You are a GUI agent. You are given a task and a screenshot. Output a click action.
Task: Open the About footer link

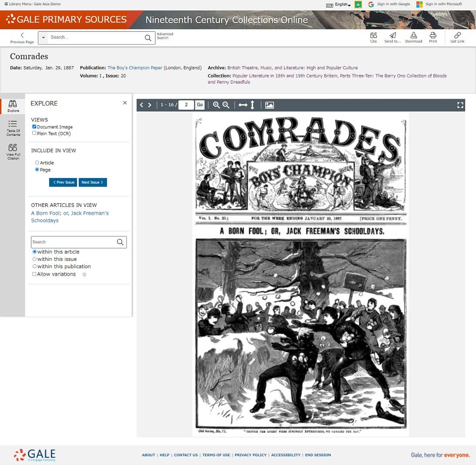pyautogui.click(x=149, y=455)
